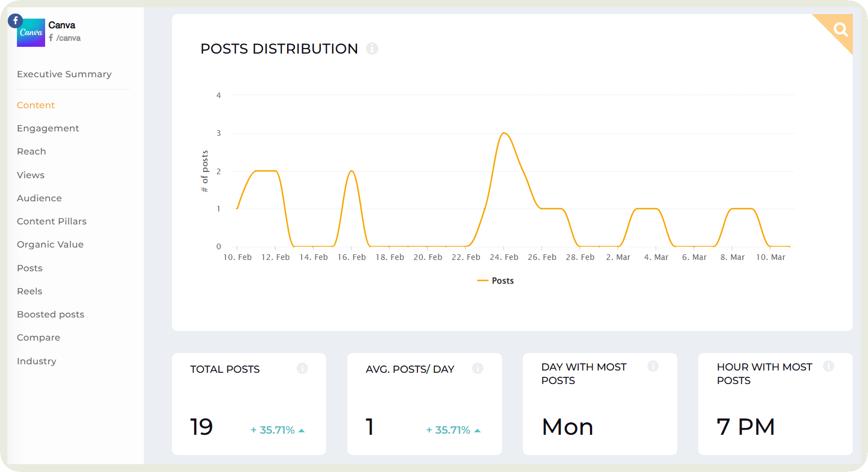Open the Compare page

(38, 337)
